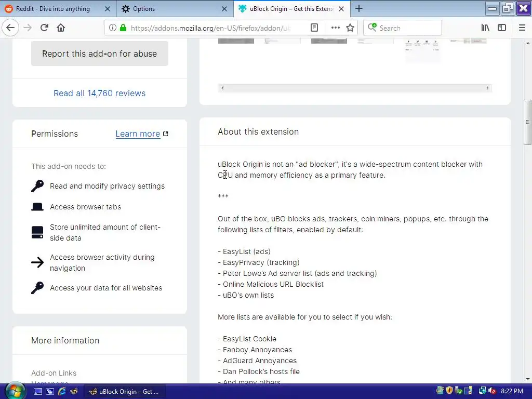Click the page scrollbar down arrow

pos(527,379)
